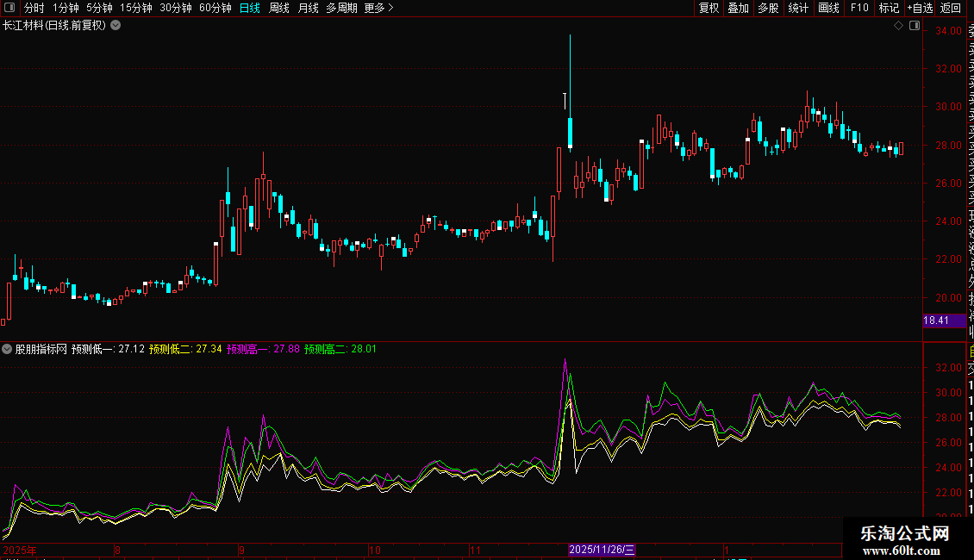The image size is (974, 560).
Task: Click the 18.41 price marker on axis
Action: tap(944, 320)
